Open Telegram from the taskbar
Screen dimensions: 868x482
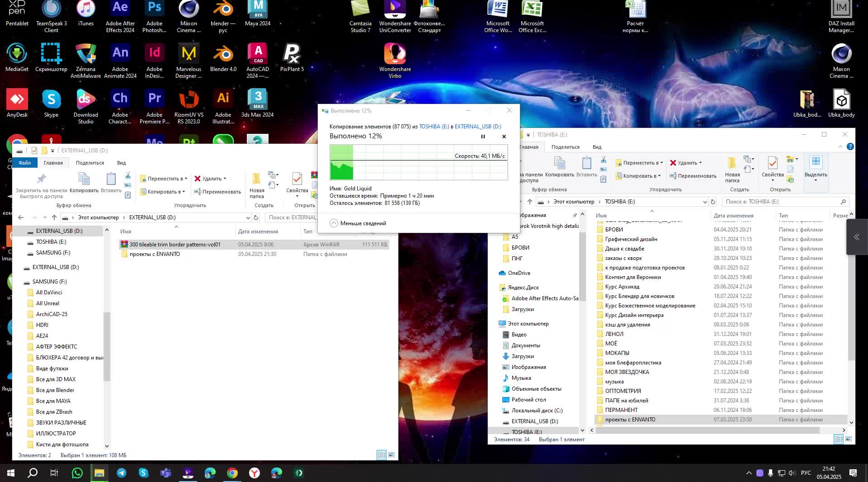122,473
